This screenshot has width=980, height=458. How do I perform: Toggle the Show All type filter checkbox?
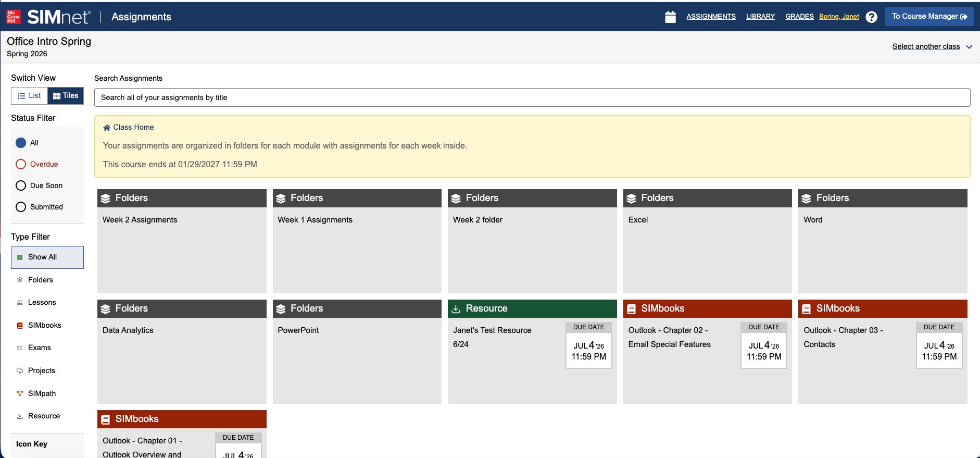click(20, 257)
